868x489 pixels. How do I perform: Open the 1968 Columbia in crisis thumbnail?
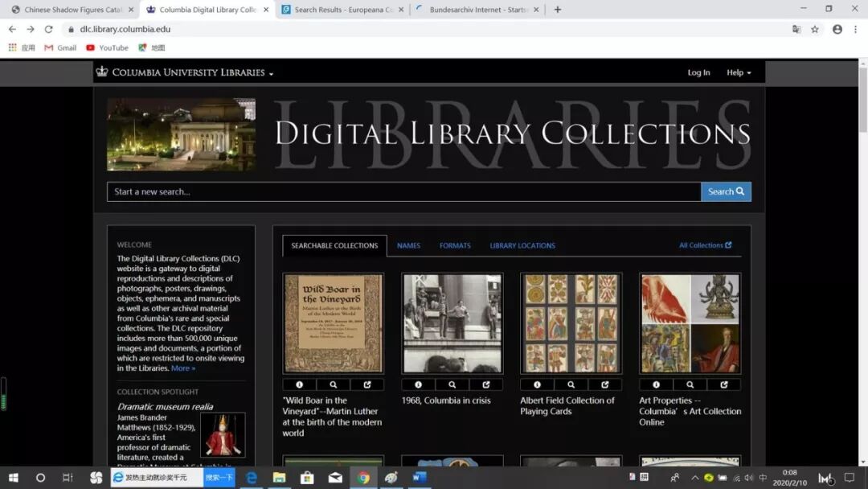[452, 323]
